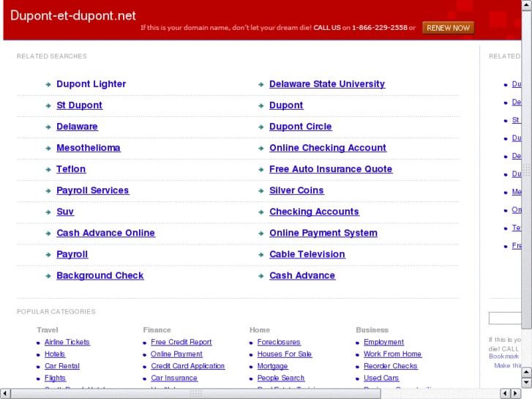Follow the Delaware related search

[77, 127]
